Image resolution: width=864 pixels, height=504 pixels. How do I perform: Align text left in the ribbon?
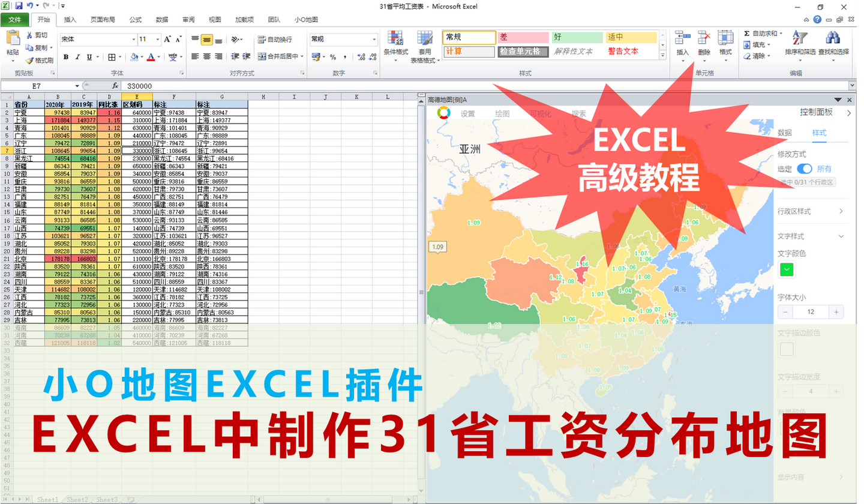point(195,56)
